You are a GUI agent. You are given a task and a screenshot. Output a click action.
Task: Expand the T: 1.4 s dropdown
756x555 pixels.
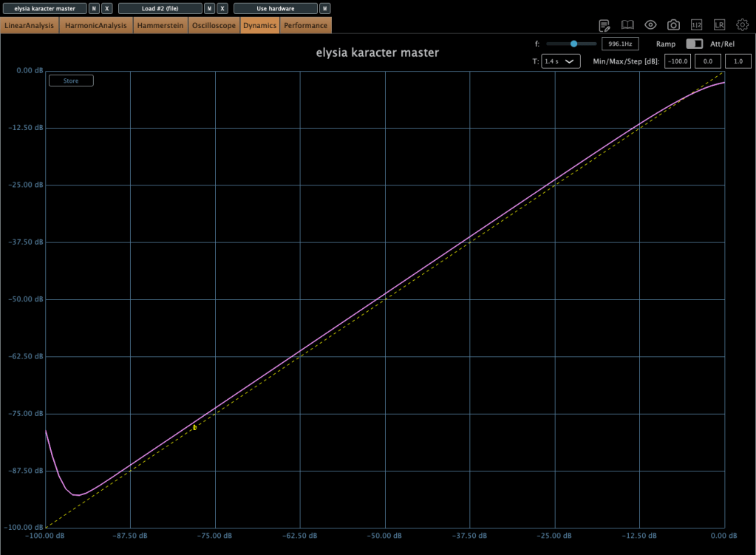(561, 61)
